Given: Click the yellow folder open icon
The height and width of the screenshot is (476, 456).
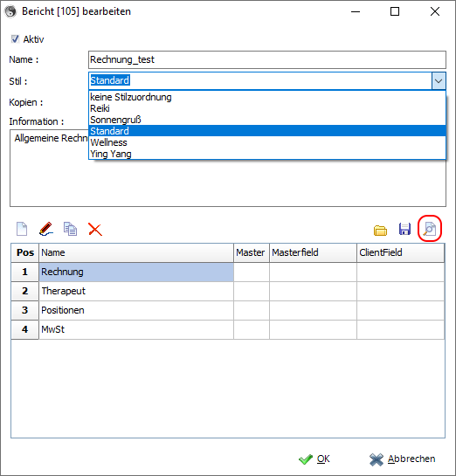Looking at the screenshot, I should 380,231.
